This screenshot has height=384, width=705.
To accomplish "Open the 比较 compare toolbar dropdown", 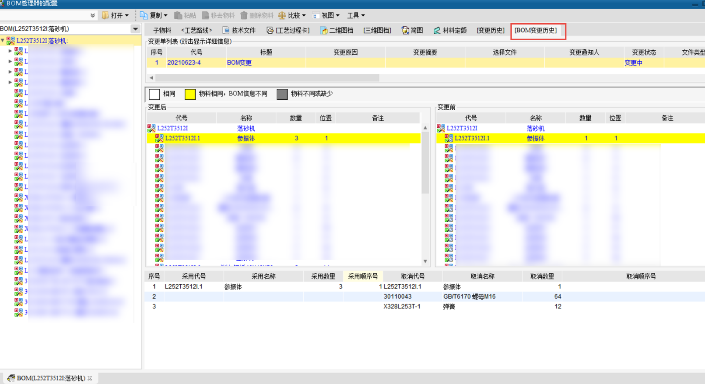I will [292, 15].
